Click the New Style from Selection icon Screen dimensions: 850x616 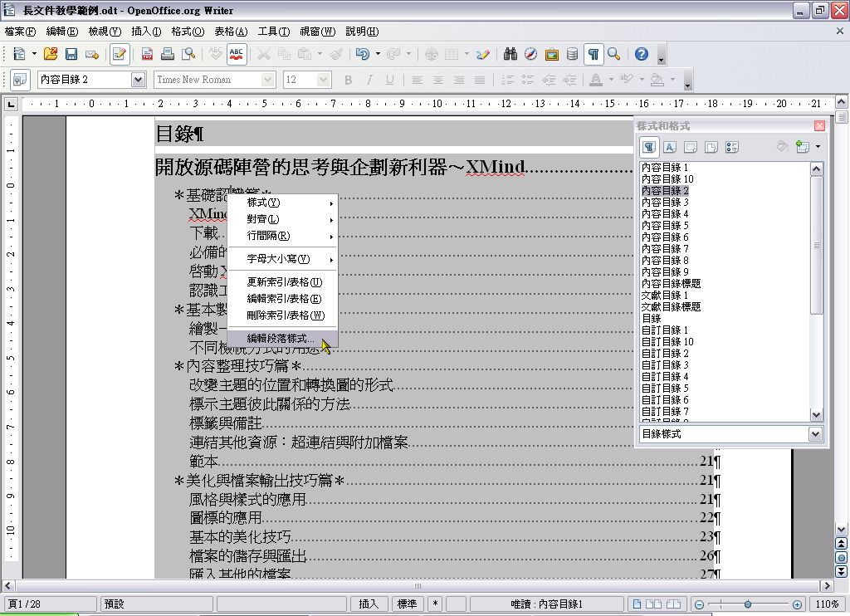coord(803,146)
